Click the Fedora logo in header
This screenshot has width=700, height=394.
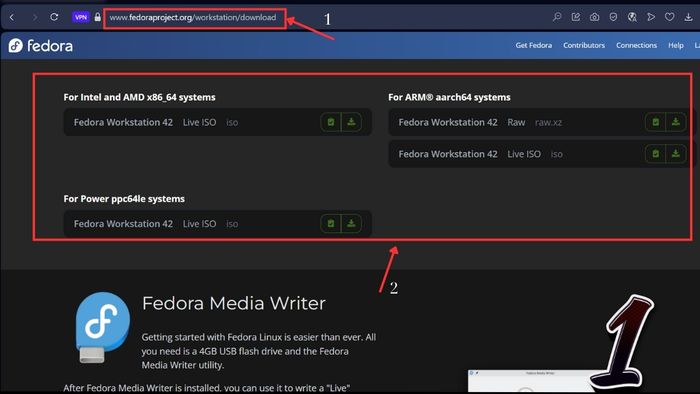41,46
